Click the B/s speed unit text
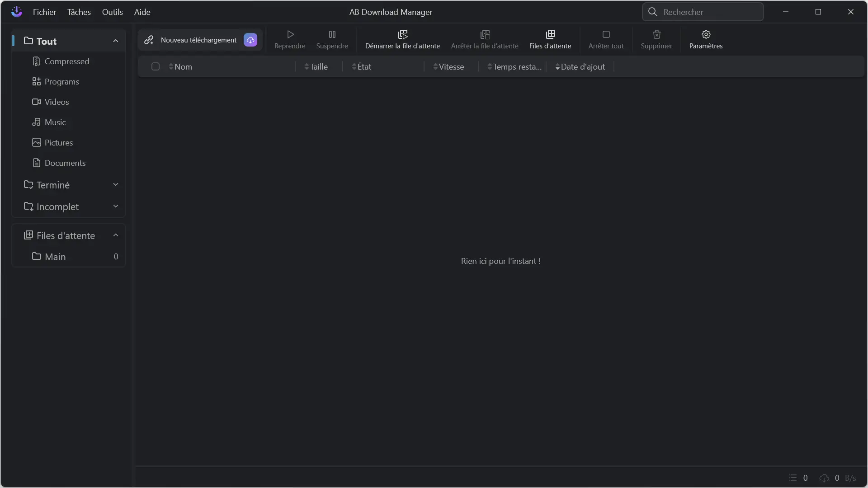The image size is (868, 488). (x=850, y=478)
